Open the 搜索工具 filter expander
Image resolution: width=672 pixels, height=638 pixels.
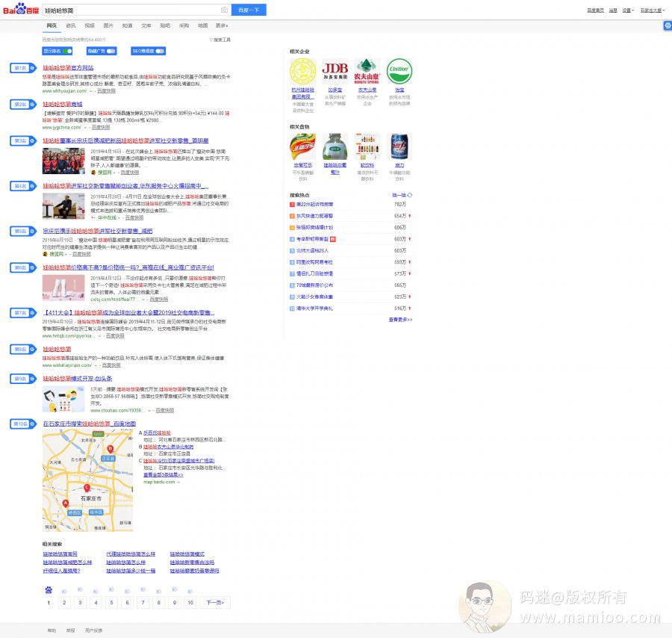222,40
